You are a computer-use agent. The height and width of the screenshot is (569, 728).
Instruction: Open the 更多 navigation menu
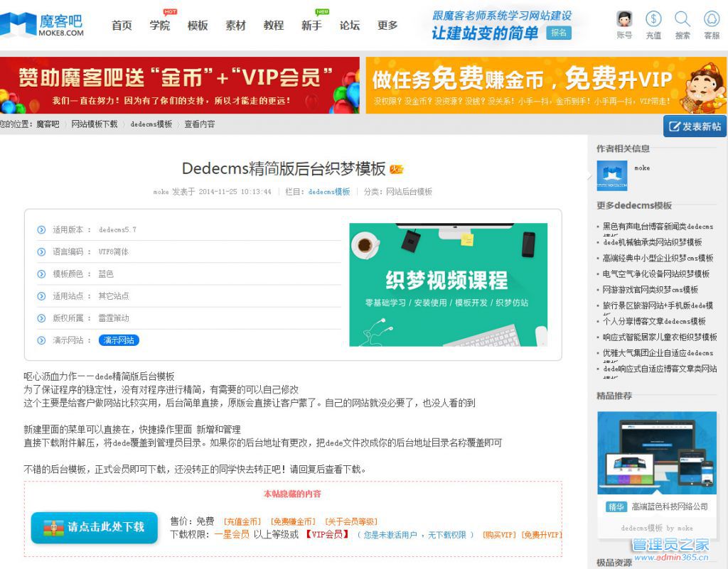tap(387, 26)
